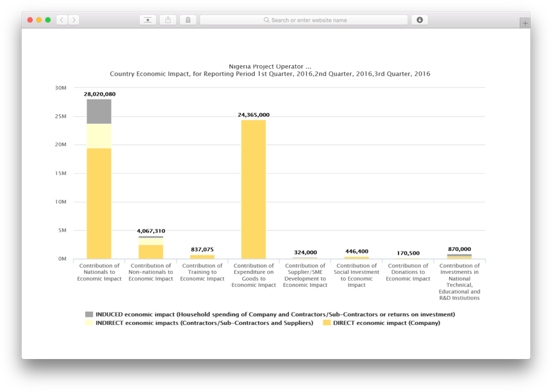Go back with the browser back arrow
The height and width of the screenshot is (392, 552).
[x=62, y=20]
